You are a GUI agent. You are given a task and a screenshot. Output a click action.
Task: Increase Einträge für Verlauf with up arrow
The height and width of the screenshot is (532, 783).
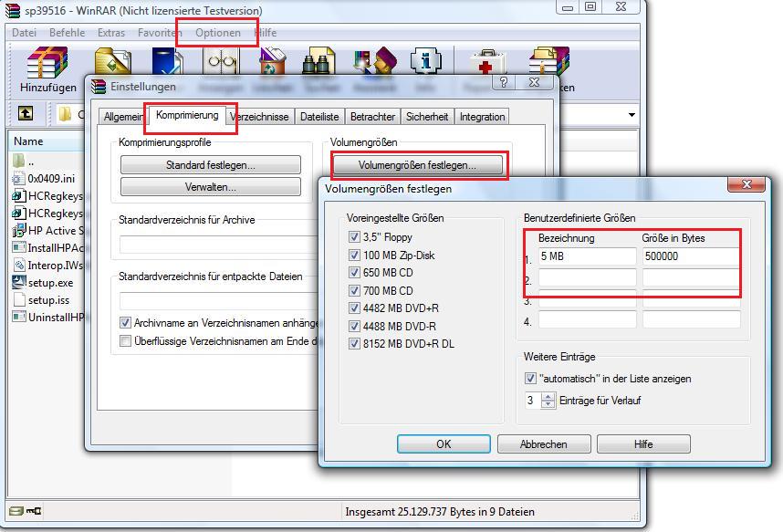click(548, 397)
